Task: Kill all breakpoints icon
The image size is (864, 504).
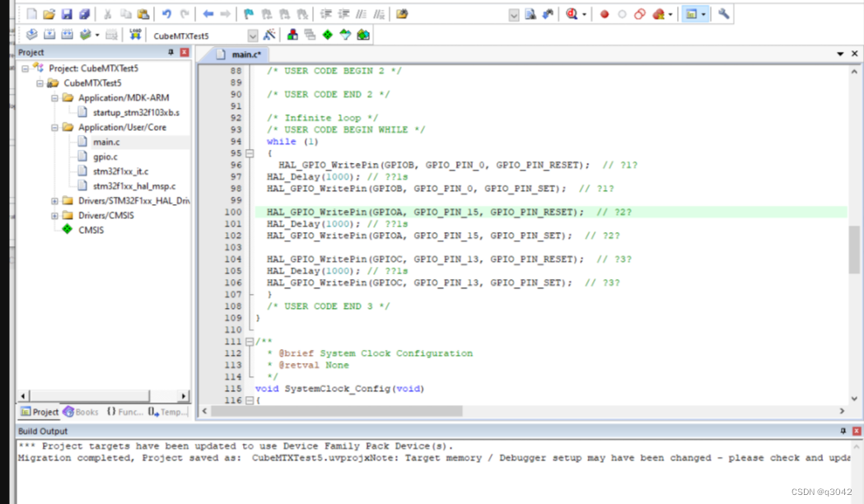Action: [658, 14]
